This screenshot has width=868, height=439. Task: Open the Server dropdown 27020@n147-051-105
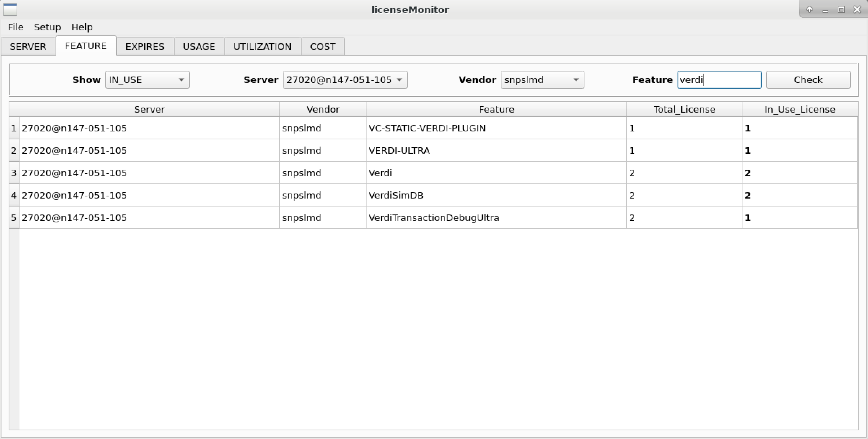[x=345, y=80]
